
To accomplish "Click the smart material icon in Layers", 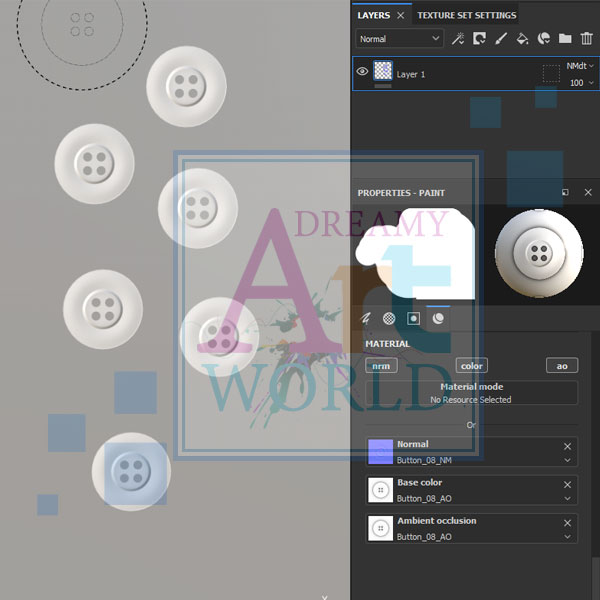I will [544, 39].
